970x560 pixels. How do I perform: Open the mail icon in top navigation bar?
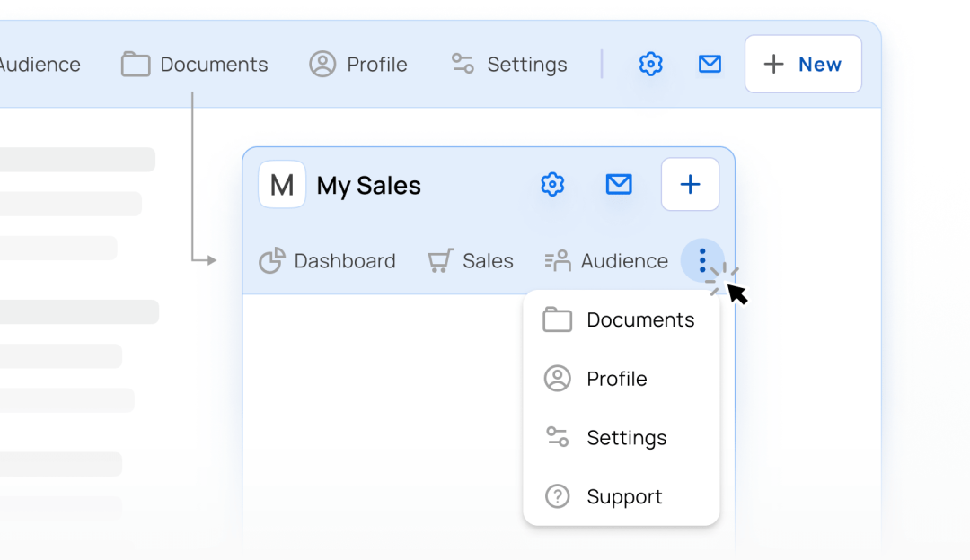tap(710, 65)
